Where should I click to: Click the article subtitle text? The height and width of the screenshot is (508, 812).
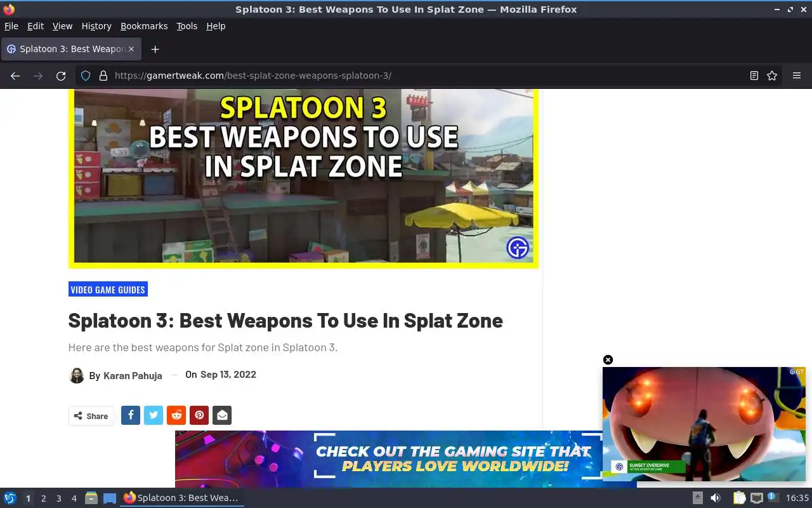203,347
